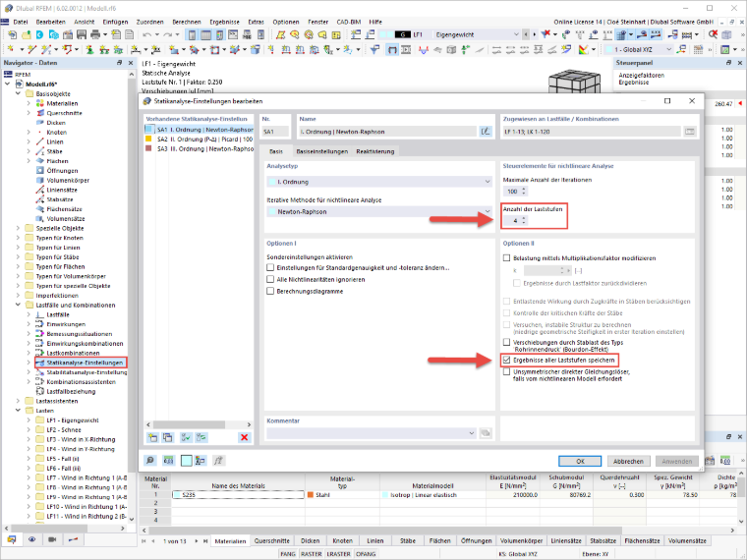Image resolution: width=747 pixels, height=560 pixels.
Task: Close the Navigator panel with its X
Action: tap(131, 63)
